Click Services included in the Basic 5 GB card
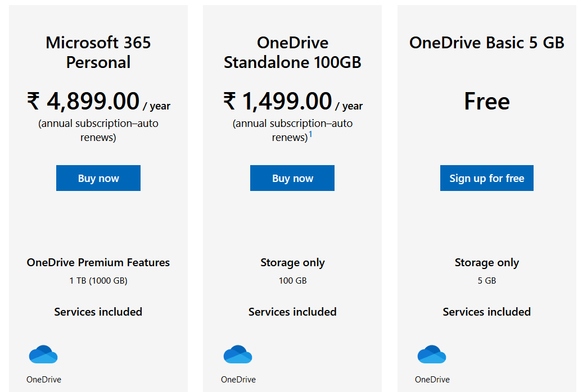The image size is (578, 392). pos(486,312)
